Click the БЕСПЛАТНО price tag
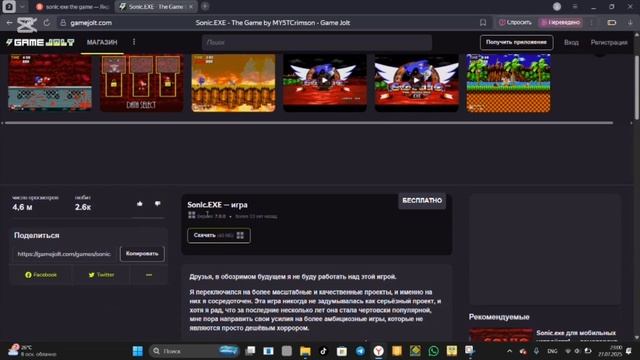Viewport: 640px width, 360px height. pyautogui.click(x=422, y=200)
